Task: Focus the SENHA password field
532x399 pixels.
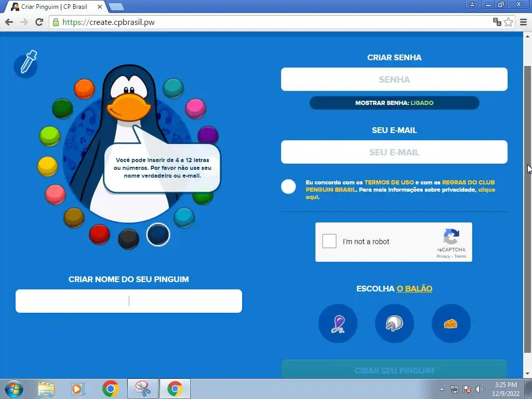Action: pos(394,79)
